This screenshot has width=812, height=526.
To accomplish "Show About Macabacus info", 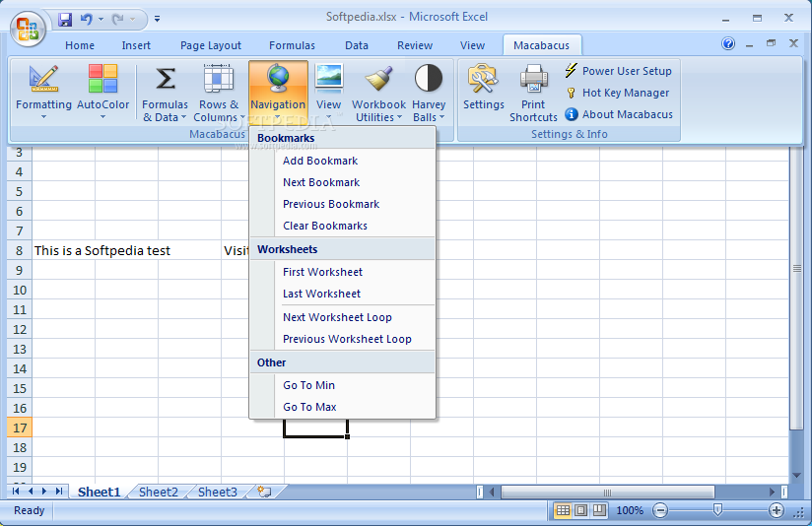I will pyautogui.click(x=618, y=114).
